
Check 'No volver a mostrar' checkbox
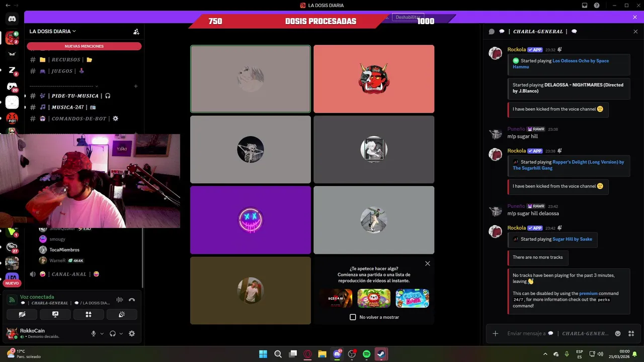pyautogui.click(x=353, y=317)
